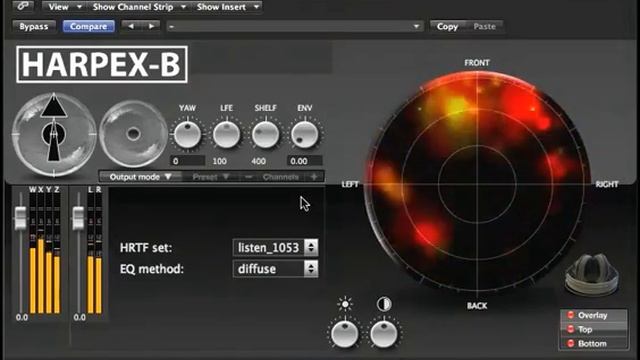Click the input gain value 0.0 under WXYZ
This screenshot has width=640, height=360.
(22, 318)
